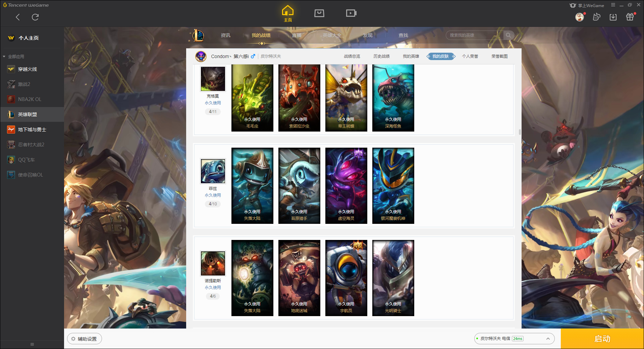Click the 菲兹 champion portrait

[x=213, y=171]
